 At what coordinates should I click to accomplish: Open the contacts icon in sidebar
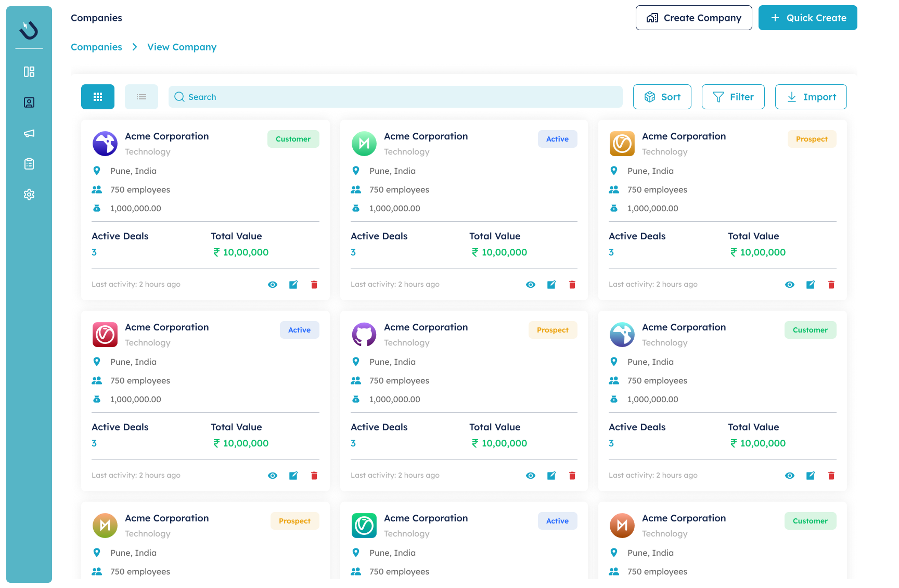[29, 103]
